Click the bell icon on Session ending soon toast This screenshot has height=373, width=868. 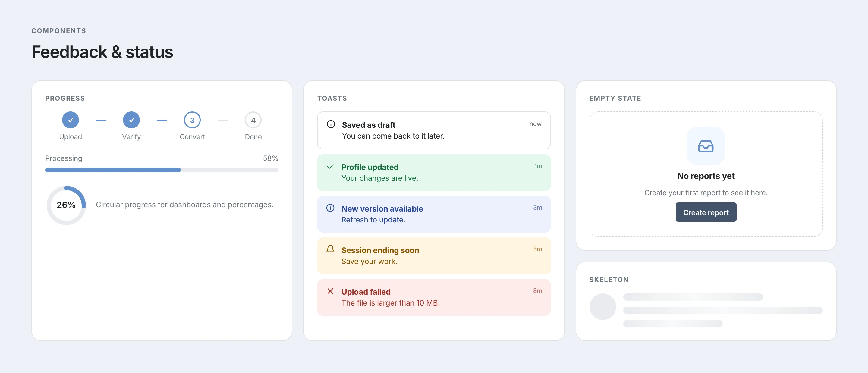click(330, 249)
